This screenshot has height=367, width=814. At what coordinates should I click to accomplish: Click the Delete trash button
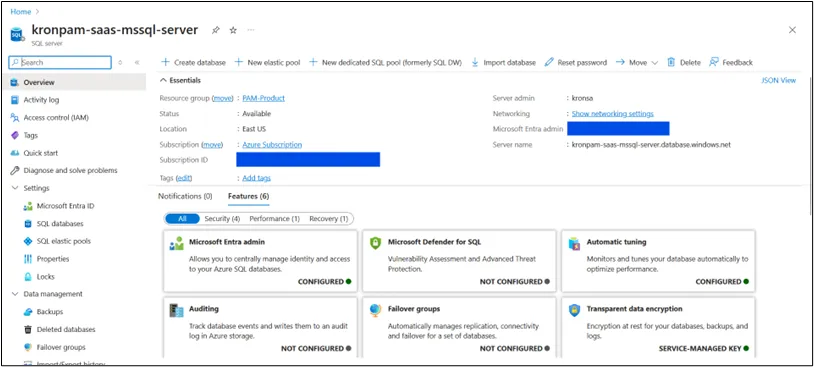point(684,62)
